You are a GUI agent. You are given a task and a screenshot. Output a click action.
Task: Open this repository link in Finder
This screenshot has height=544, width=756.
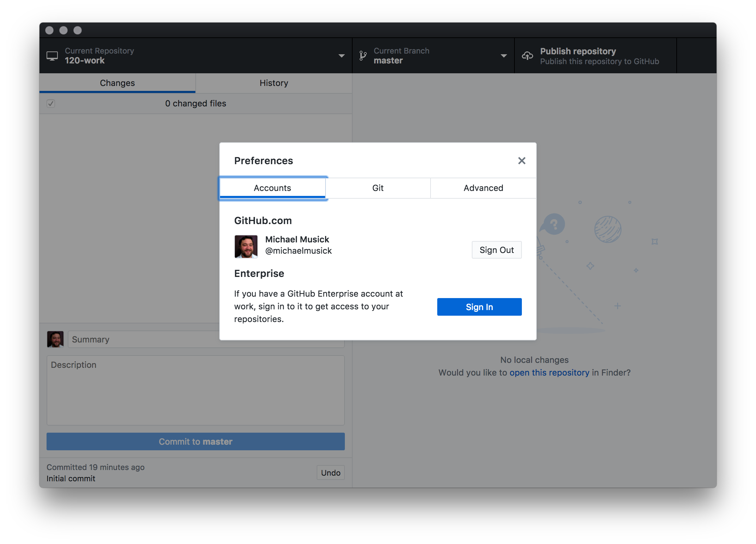(549, 372)
